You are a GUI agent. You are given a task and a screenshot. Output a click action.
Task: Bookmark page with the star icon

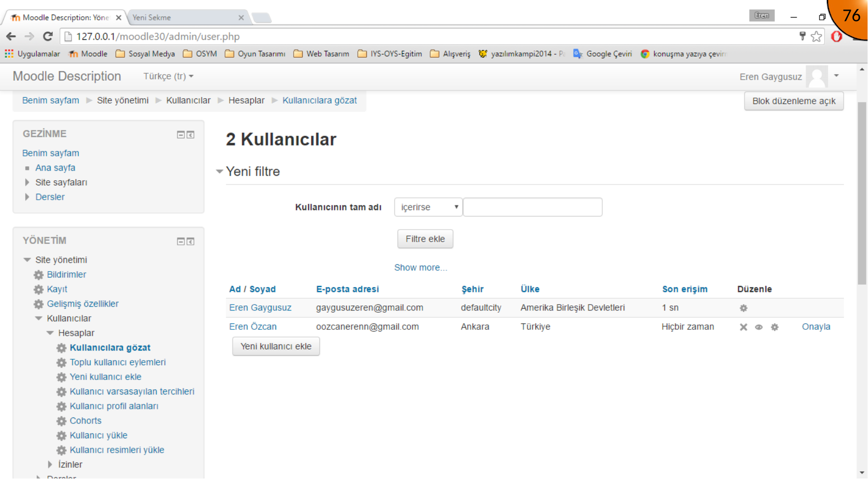pyautogui.click(x=816, y=37)
